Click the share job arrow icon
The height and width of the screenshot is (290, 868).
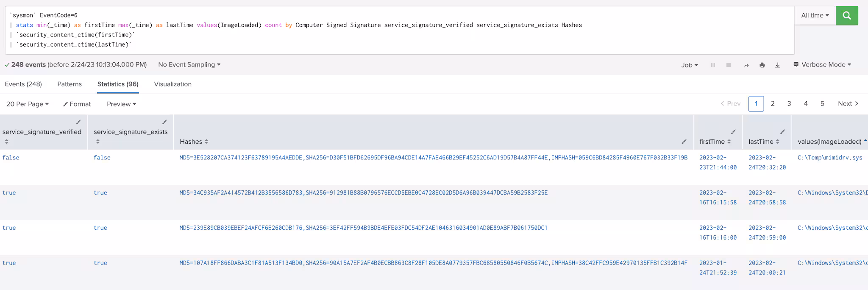click(x=746, y=65)
